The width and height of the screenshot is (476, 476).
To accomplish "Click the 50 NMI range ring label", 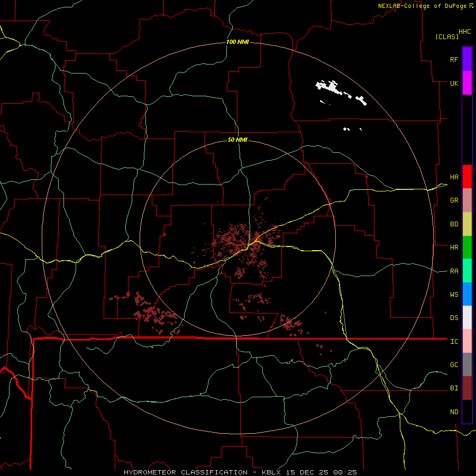I will click(237, 140).
